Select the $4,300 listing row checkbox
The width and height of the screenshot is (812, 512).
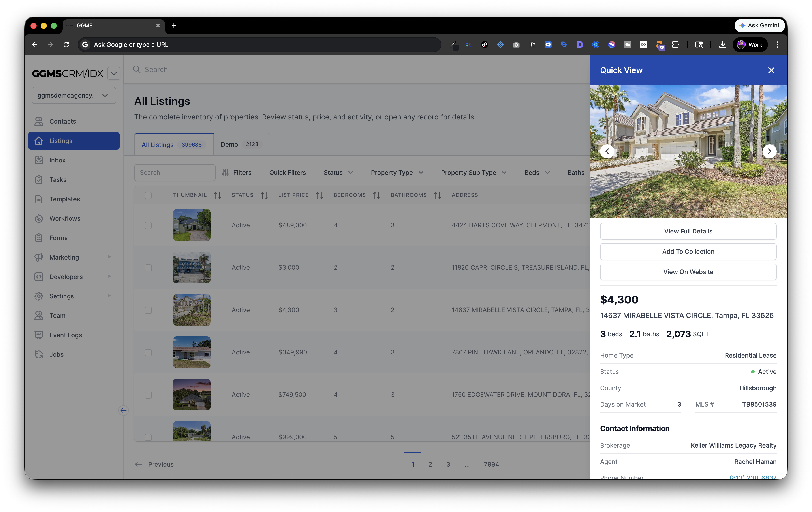[x=148, y=310]
